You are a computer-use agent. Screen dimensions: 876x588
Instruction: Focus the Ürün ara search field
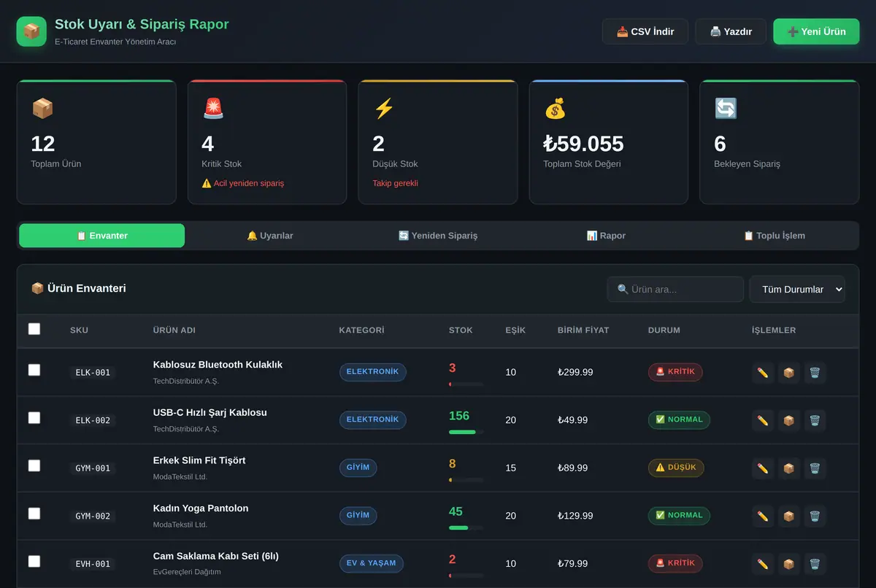pyautogui.click(x=675, y=290)
